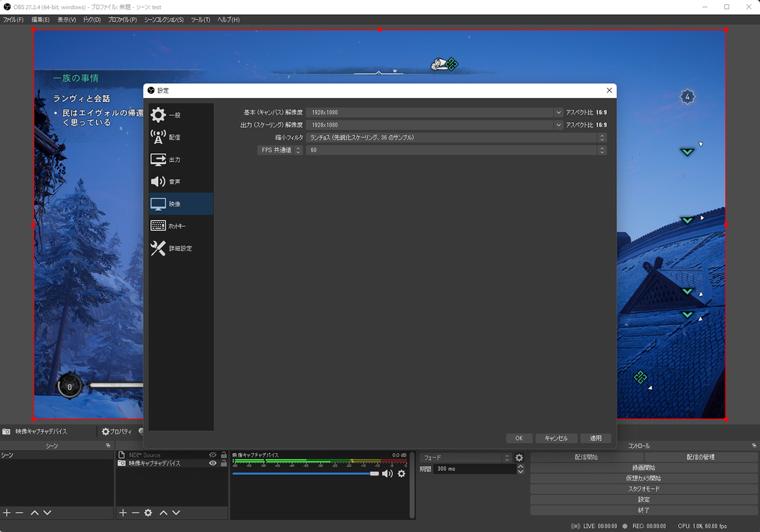The image size is (760, 532).
Task: Hide the 映像キャプチャデバイス source with eye icon
Action: (213, 463)
